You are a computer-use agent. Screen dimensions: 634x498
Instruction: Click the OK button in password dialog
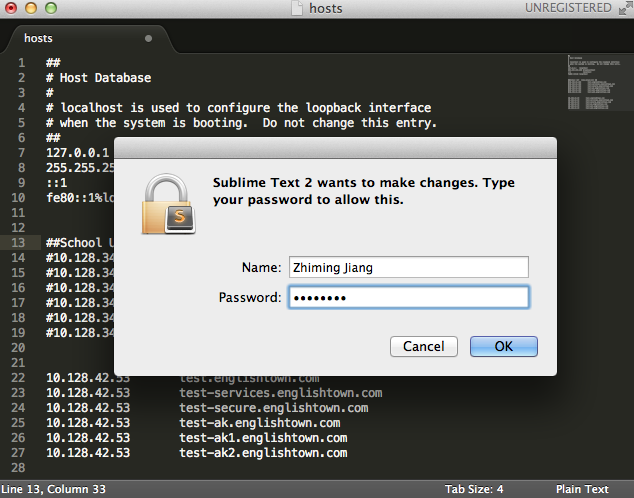[x=503, y=346]
